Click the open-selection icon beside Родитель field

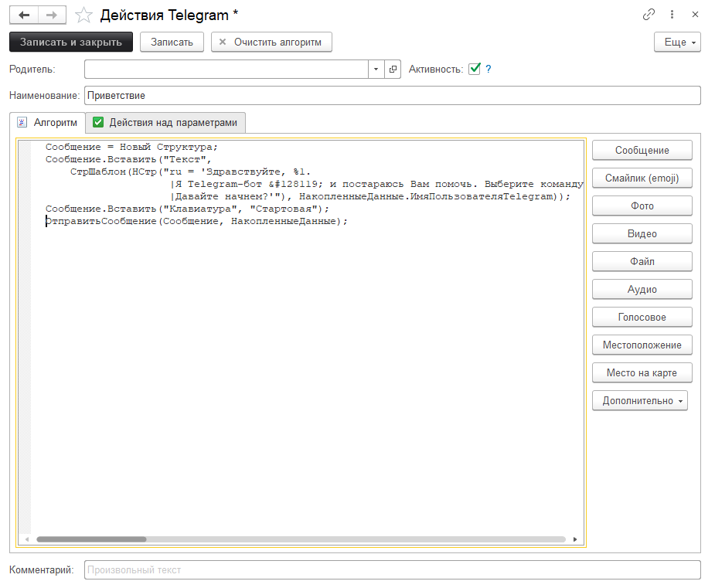393,70
